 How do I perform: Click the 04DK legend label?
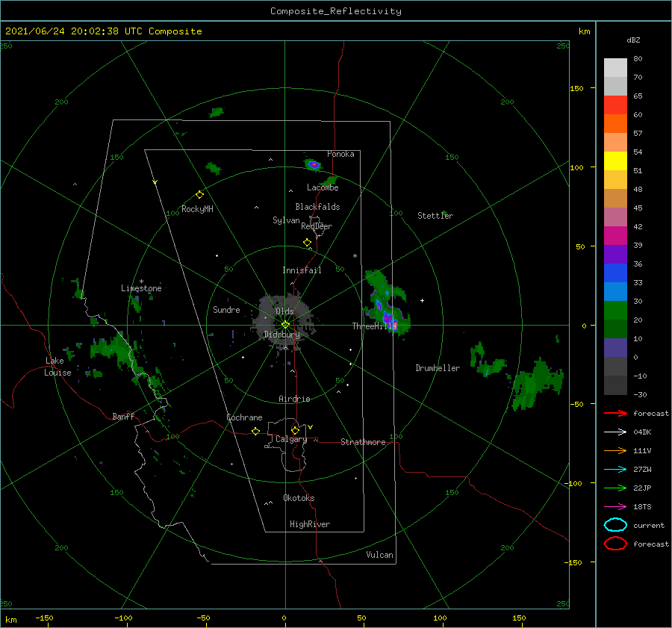click(x=642, y=432)
